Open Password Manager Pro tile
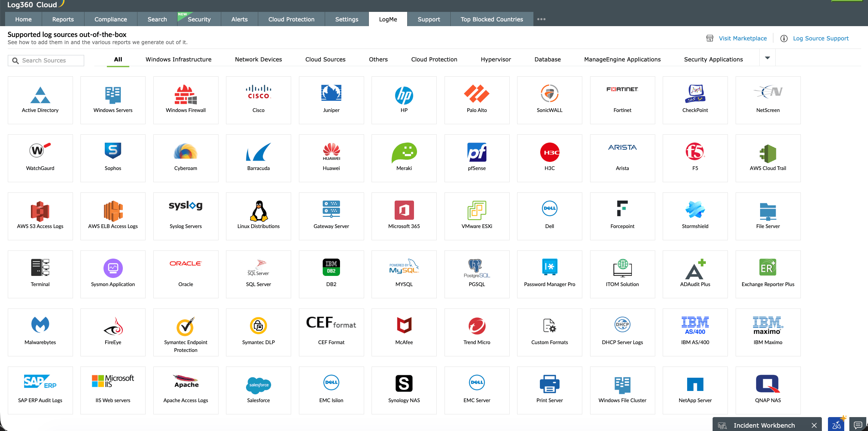 pyautogui.click(x=550, y=274)
